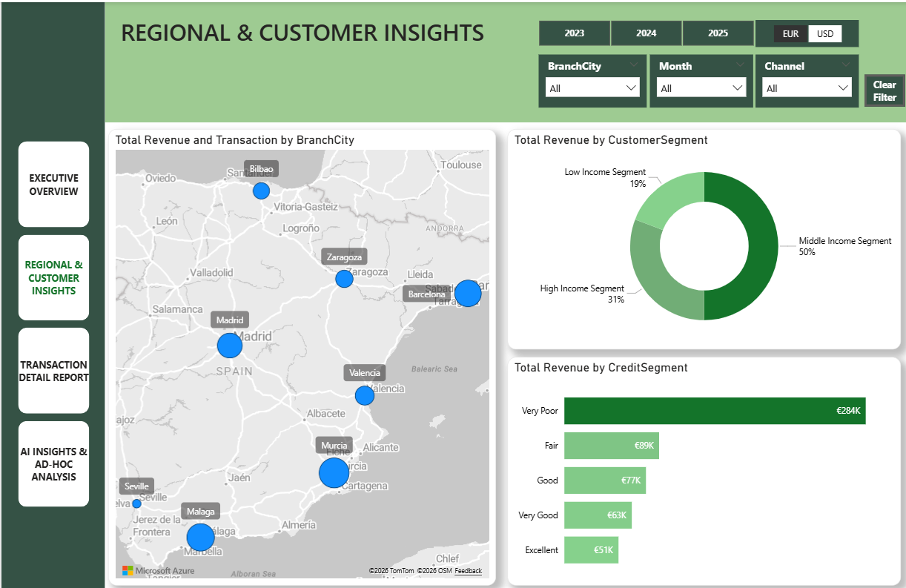Go to Executive Overview page
Image resolution: width=906 pixels, height=588 pixels.
point(53,185)
